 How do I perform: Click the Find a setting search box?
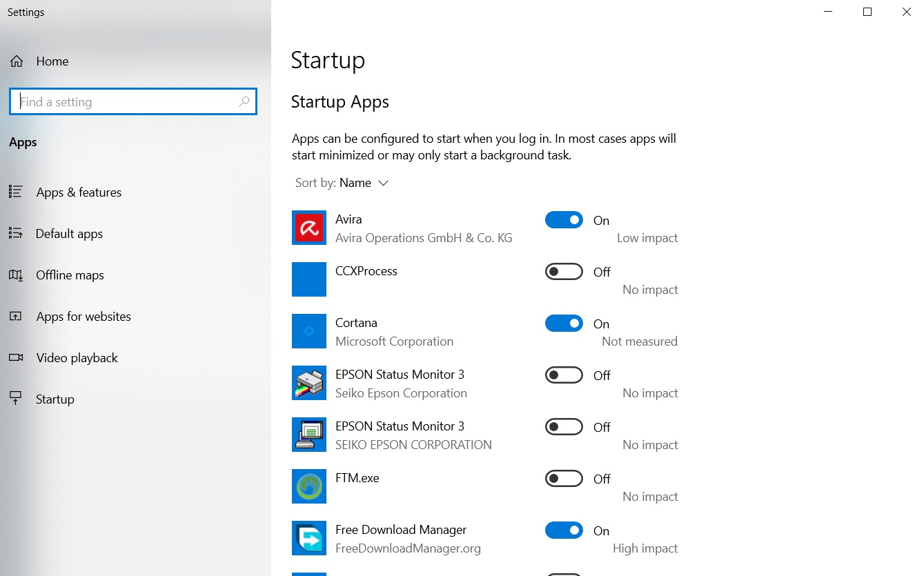click(133, 101)
